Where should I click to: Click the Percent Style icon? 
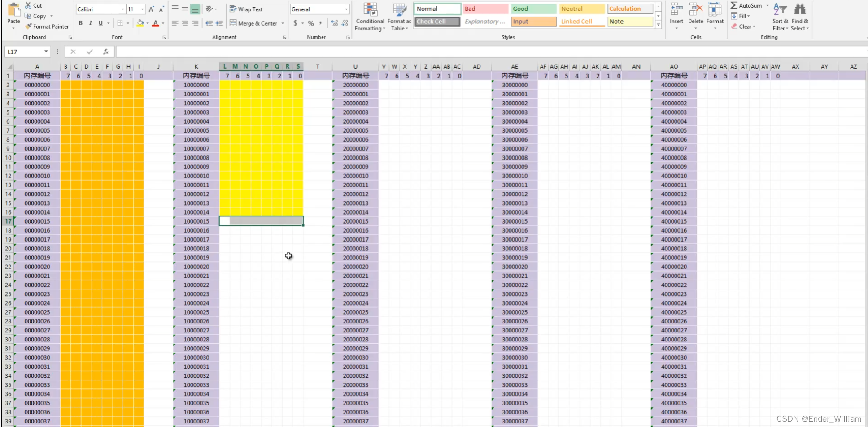point(311,23)
